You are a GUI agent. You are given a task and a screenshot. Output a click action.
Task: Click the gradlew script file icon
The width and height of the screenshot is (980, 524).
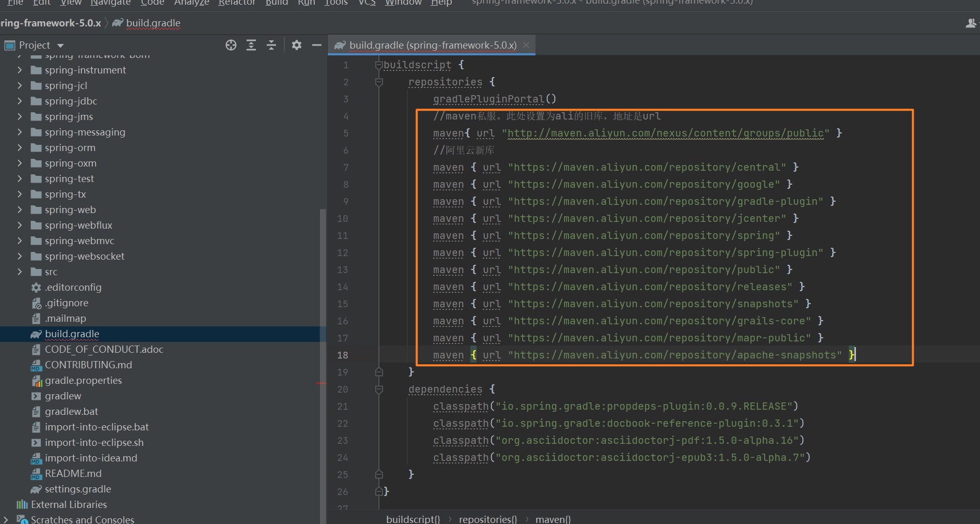tap(36, 396)
